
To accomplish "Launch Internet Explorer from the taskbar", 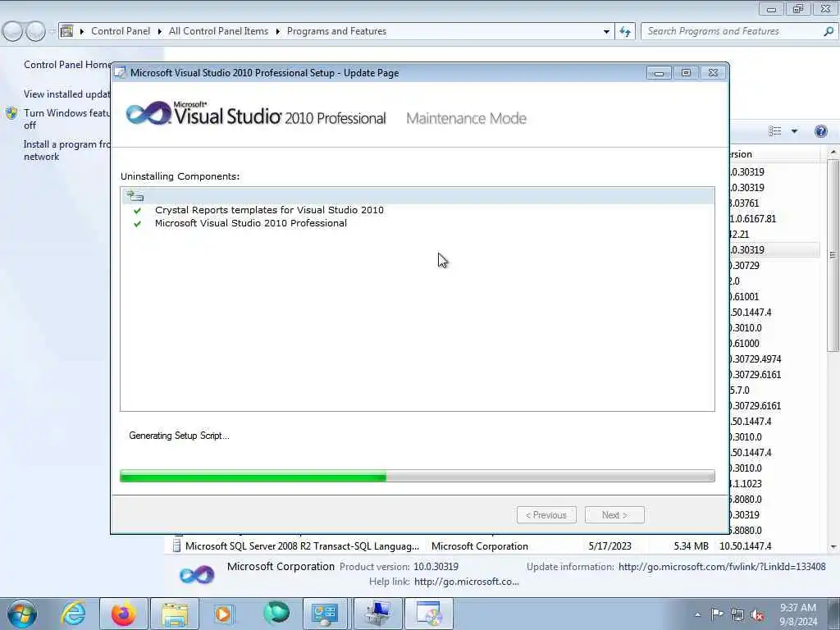I will [x=73, y=614].
